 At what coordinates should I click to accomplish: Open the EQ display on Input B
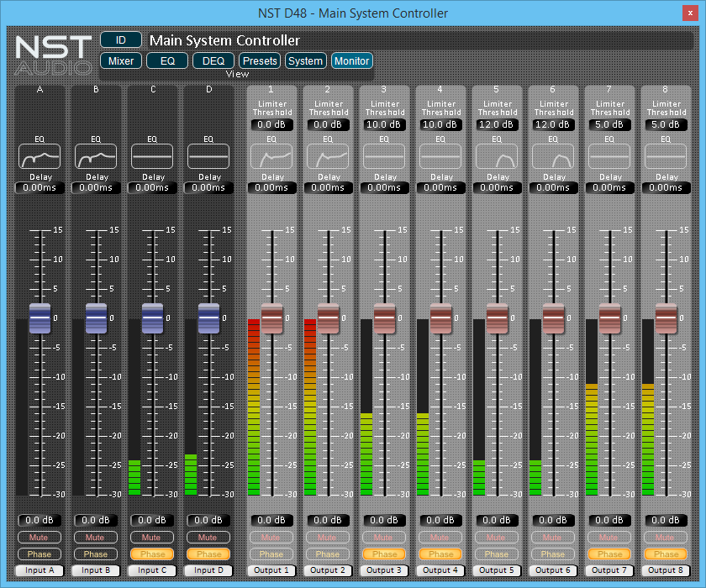(96, 156)
